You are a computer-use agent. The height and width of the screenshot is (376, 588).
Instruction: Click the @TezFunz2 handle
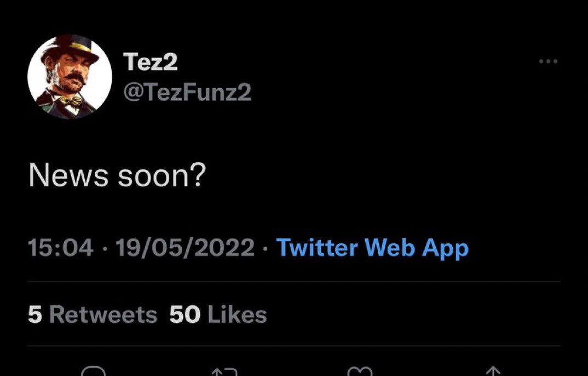187,92
